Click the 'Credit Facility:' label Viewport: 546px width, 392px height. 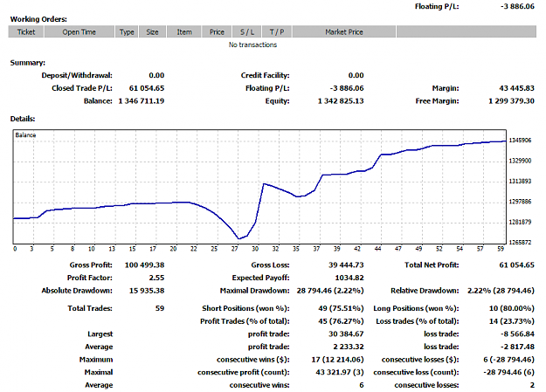265,75
